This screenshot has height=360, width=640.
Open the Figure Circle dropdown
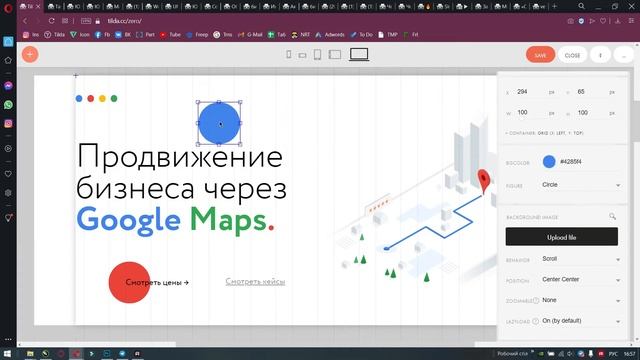[581, 185]
